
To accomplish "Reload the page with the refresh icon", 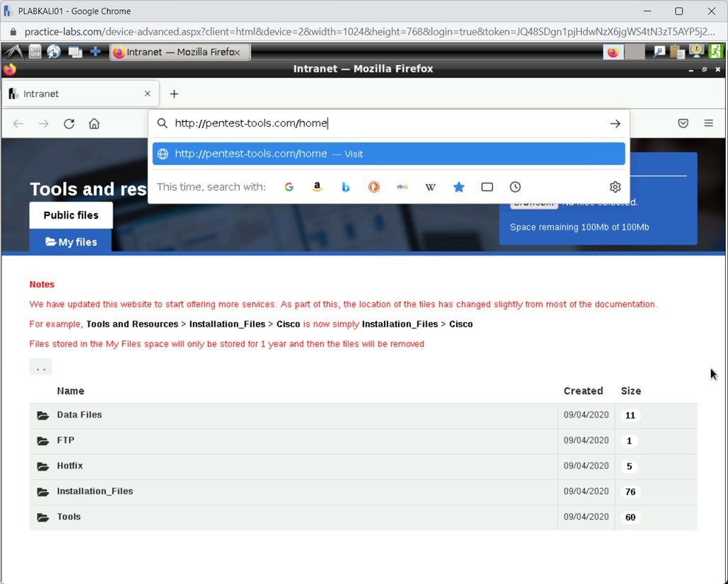I will coord(69,123).
